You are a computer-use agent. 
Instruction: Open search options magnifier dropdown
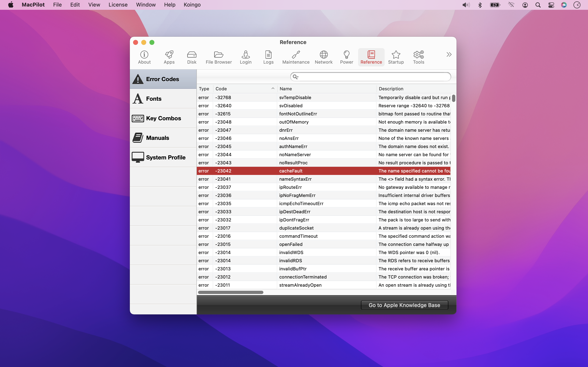click(x=295, y=77)
